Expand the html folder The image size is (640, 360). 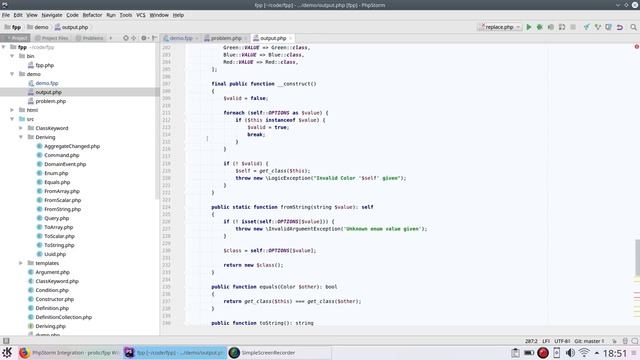(12, 110)
